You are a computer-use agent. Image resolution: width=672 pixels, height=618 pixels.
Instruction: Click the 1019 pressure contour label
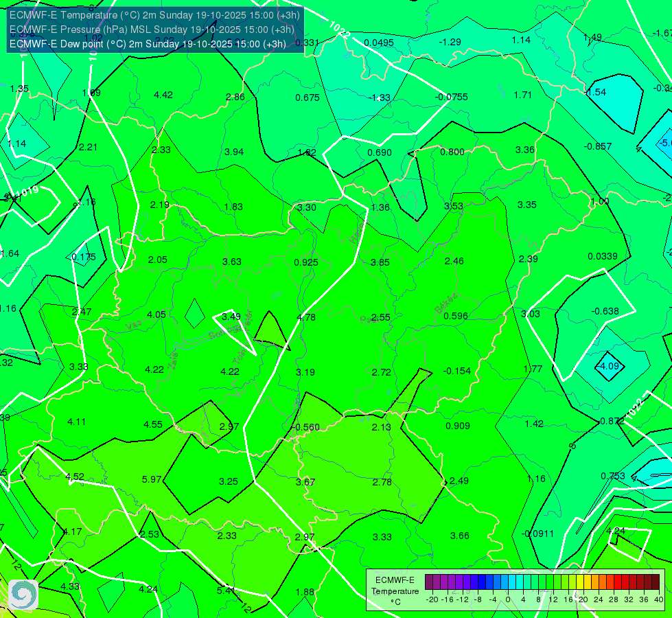pos(28,192)
